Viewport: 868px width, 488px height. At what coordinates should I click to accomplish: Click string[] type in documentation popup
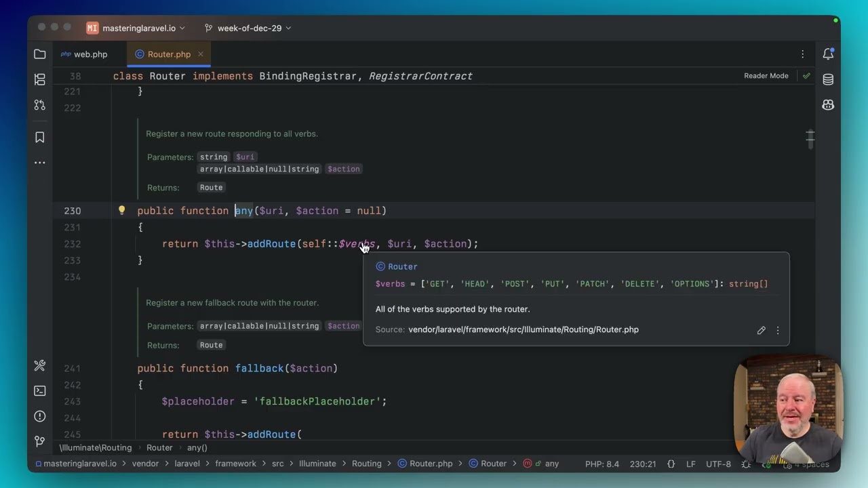click(749, 284)
